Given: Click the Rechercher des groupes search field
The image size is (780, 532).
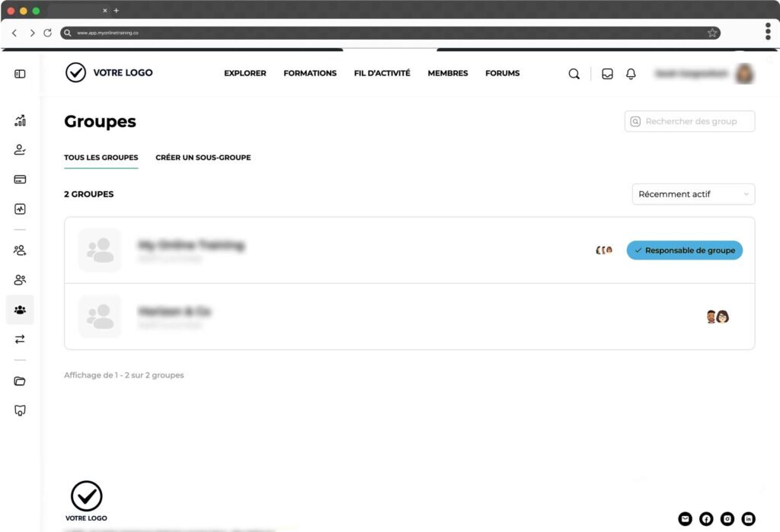Looking at the screenshot, I should click(690, 122).
